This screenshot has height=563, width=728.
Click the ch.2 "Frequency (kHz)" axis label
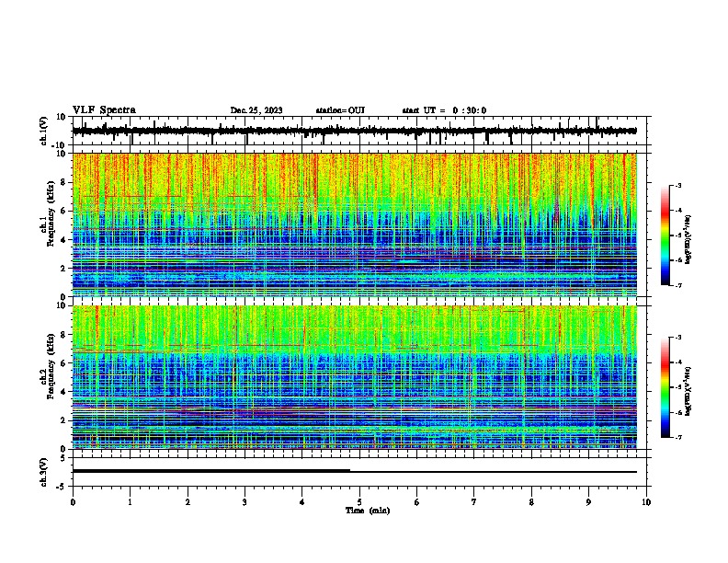click(51, 366)
